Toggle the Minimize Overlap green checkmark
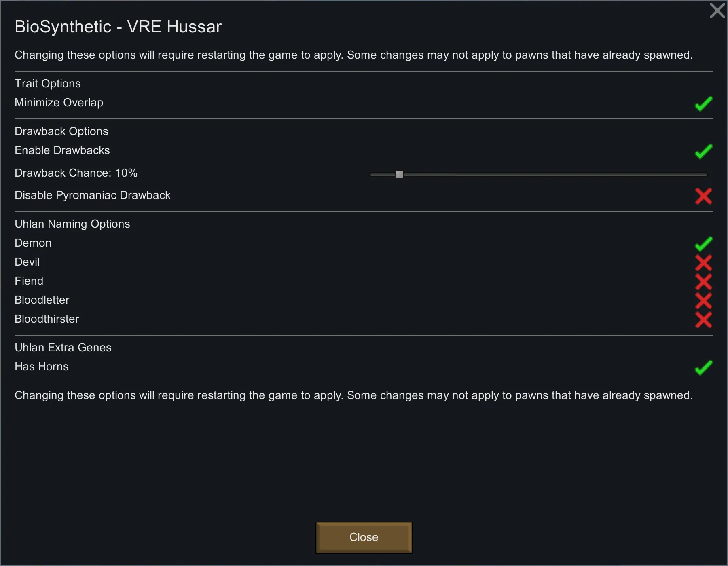Image resolution: width=728 pixels, height=566 pixels. click(703, 104)
